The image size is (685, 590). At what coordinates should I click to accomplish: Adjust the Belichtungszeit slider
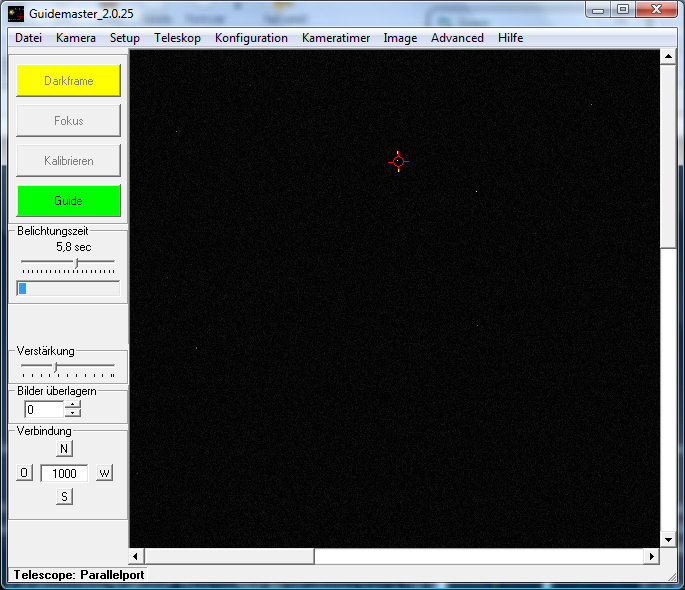(x=77, y=263)
